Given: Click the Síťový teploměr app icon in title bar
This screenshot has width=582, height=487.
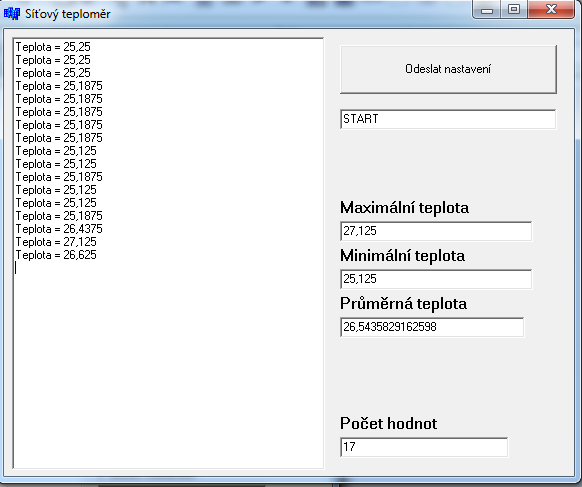Looking at the screenshot, I should point(12,14).
